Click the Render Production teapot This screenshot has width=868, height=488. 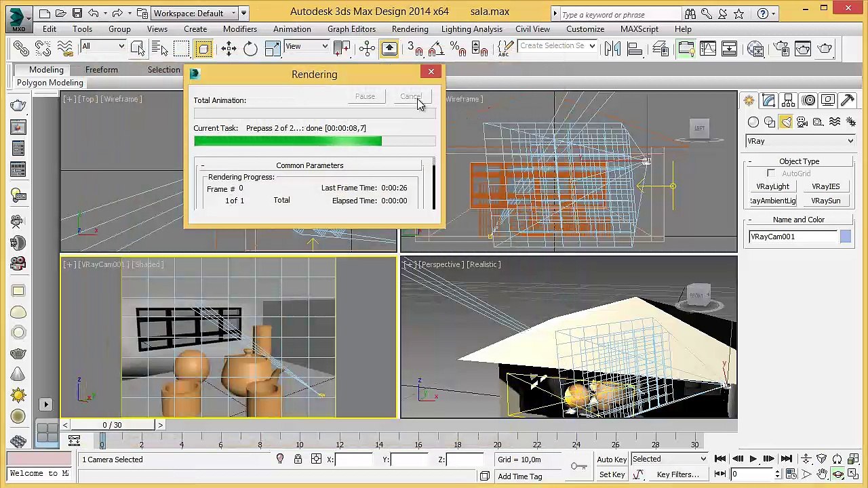pyautogui.click(x=825, y=48)
